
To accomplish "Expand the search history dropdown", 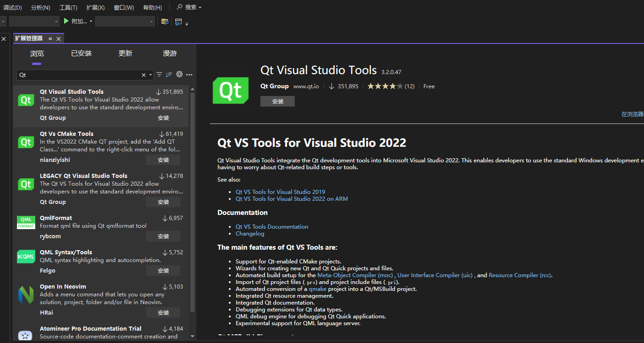I will click(150, 75).
